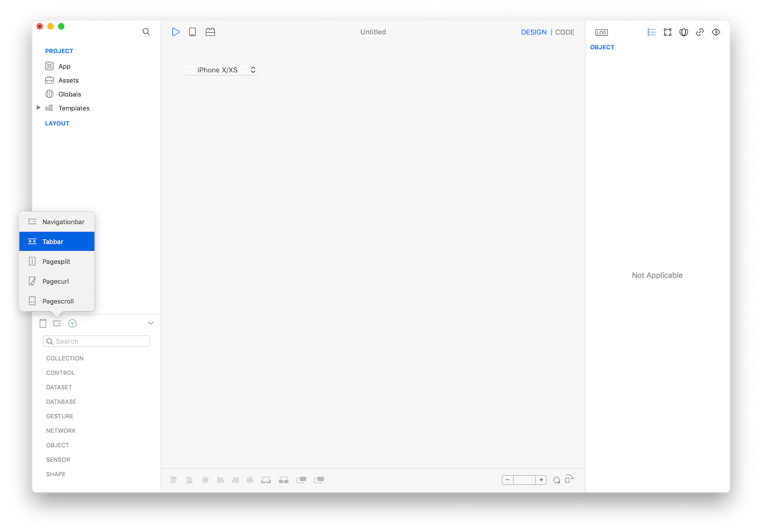Click the distribute spacing icon
The image size is (760, 532).
click(x=284, y=480)
